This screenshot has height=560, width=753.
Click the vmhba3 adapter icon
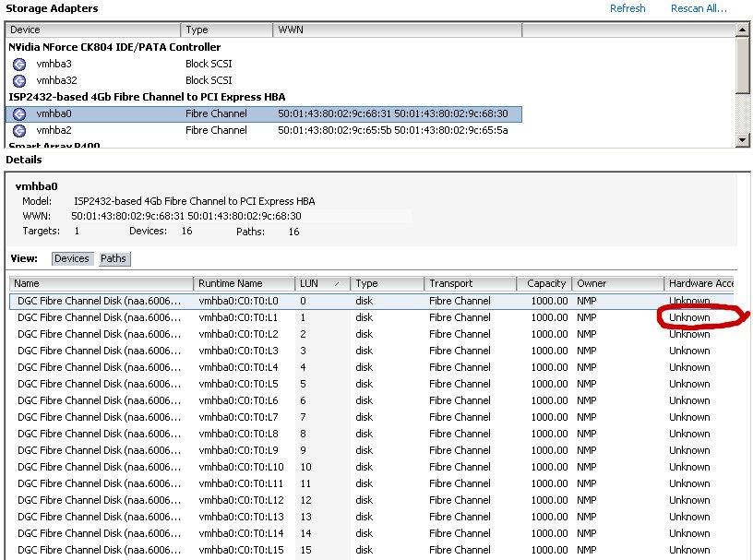(x=19, y=64)
